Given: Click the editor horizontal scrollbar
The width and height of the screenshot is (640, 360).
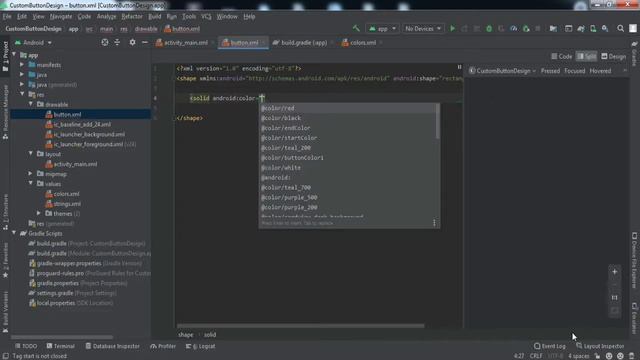Looking at the screenshot, I should coord(300,326).
